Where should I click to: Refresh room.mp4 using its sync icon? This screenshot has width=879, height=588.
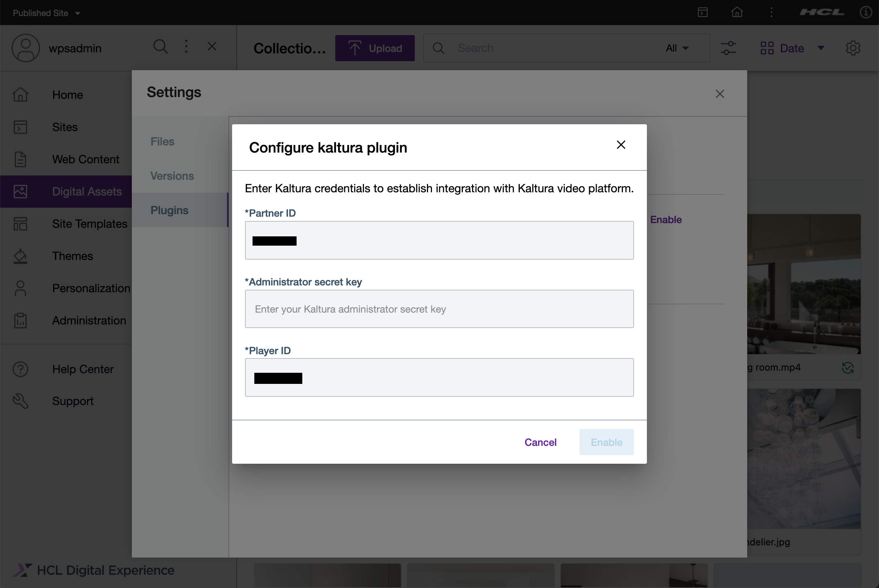coord(848,367)
